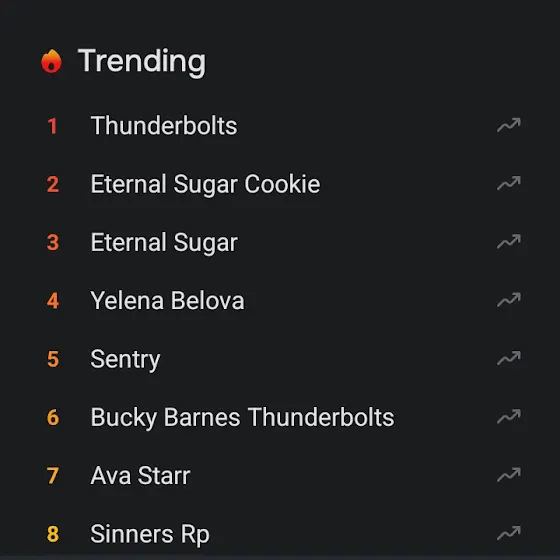Click the rank number 1 badge
The image size is (560, 560).
[x=52, y=126]
